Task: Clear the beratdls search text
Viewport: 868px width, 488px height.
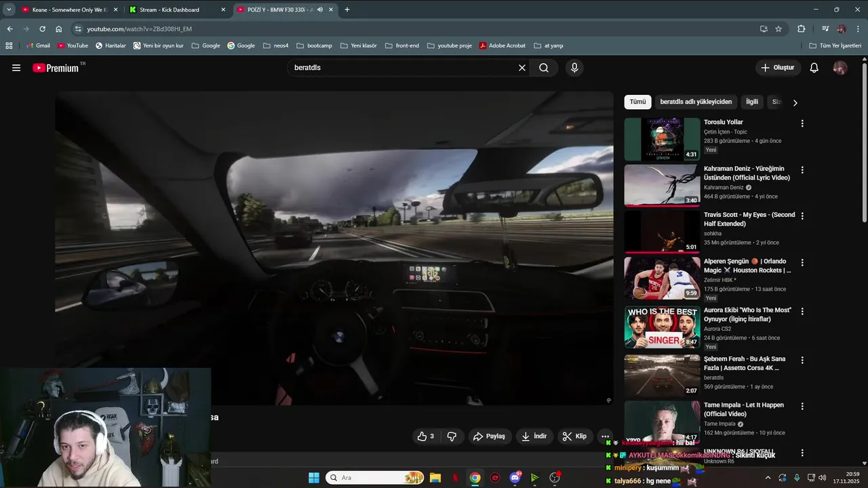Action: tap(522, 68)
